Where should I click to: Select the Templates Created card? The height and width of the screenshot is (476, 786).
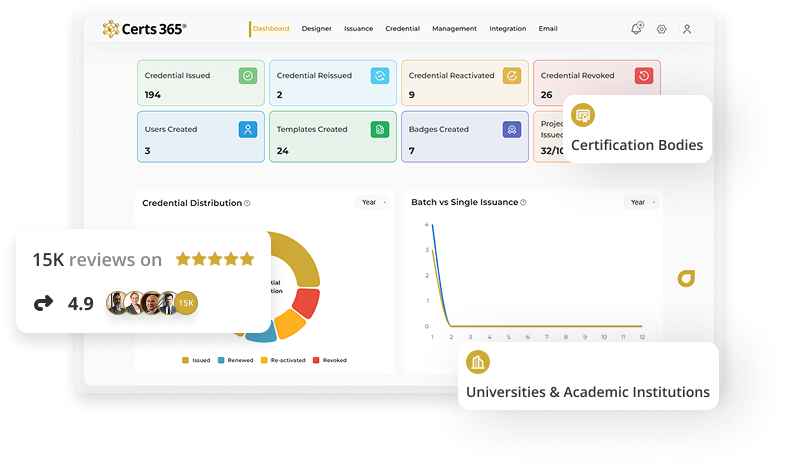pyautogui.click(x=333, y=137)
